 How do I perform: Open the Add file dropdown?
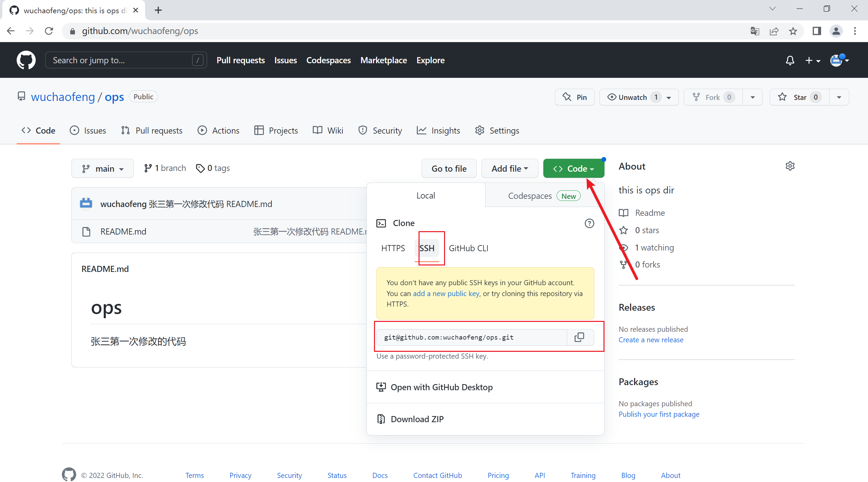[x=510, y=169]
